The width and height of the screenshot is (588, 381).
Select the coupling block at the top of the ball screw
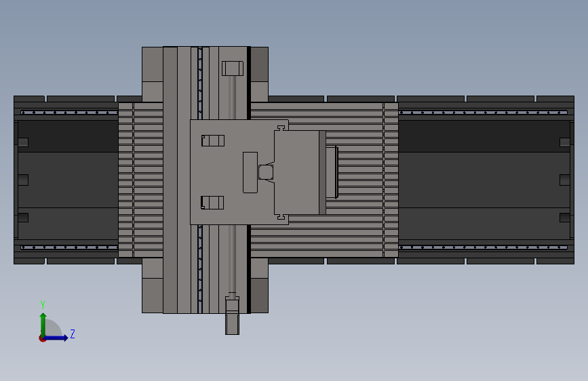pyautogui.click(x=233, y=68)
